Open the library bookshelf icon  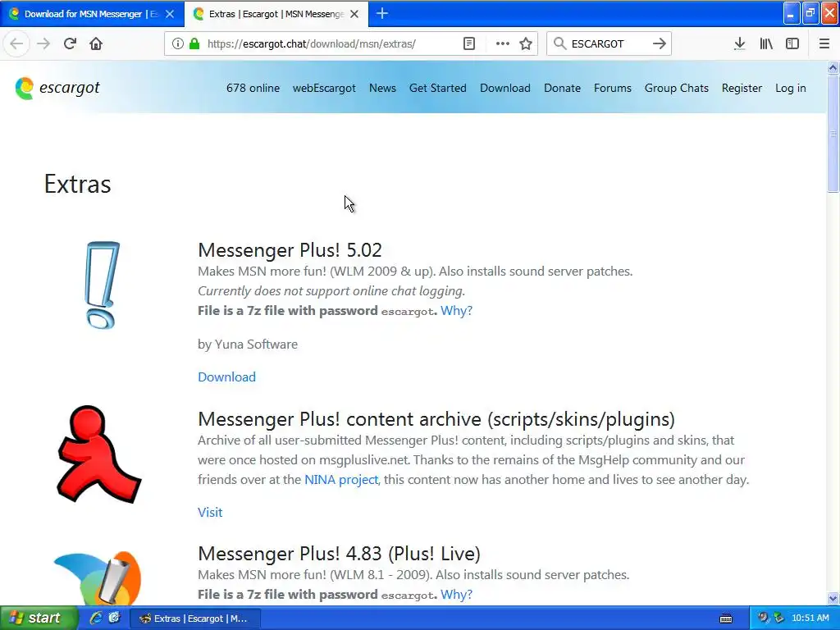pos(766,43)
